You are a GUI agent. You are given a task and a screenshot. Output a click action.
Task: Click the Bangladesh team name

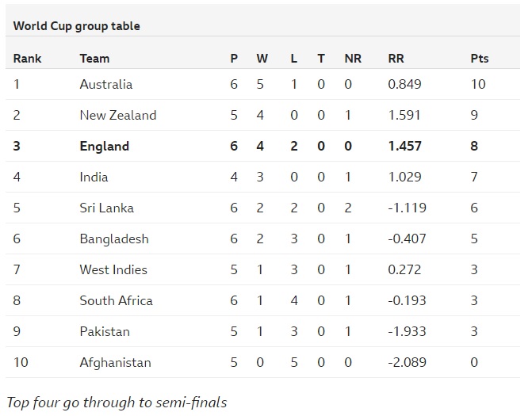(x=113, y=239)
